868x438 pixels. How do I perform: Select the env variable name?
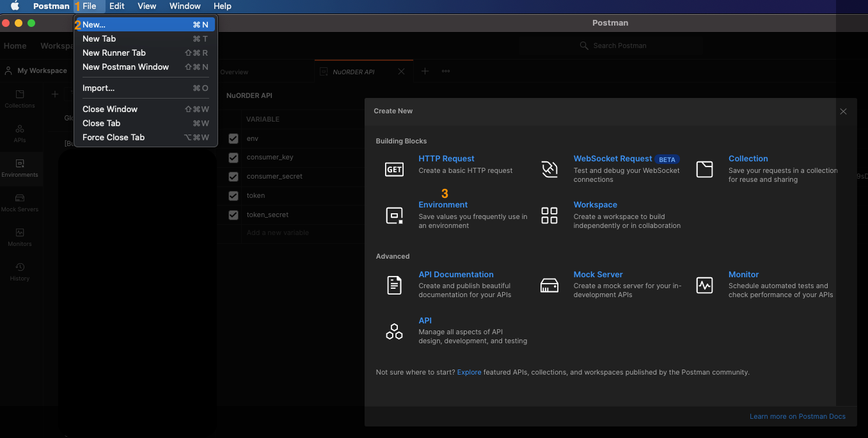click(253, 138)
